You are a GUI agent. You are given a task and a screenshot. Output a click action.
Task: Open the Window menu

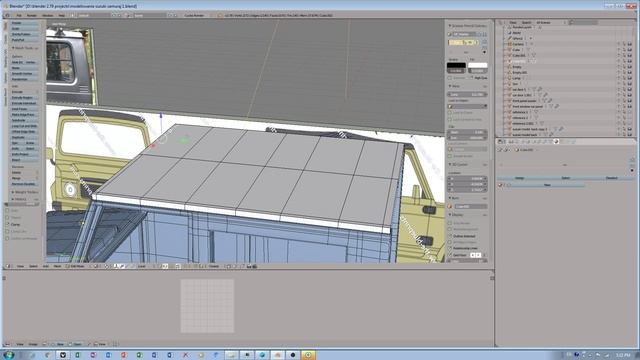click(x=48, y=15)
